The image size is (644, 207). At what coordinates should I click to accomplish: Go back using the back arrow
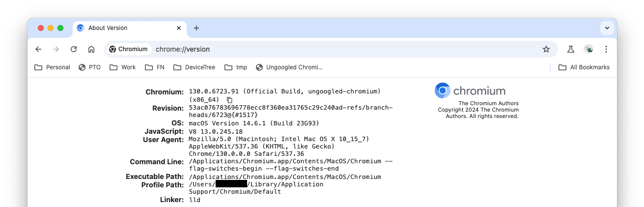39,49
